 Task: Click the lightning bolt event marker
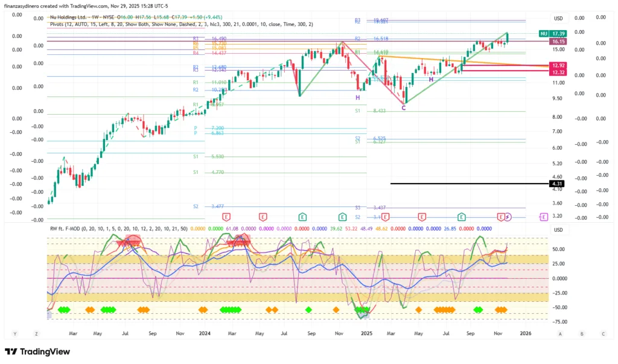pyautogui.click(x=508, y=216)
